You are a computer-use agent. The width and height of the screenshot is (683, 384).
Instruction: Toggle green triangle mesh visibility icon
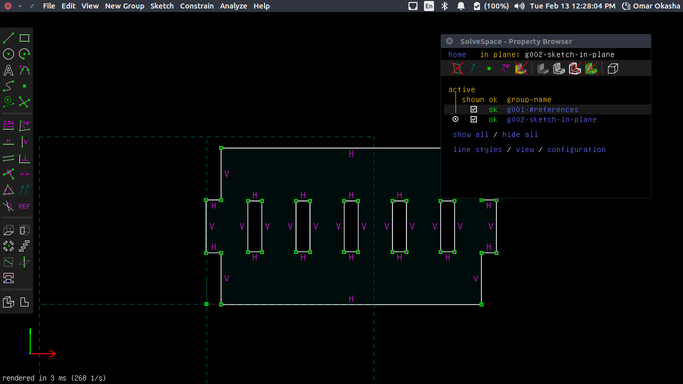click(x=591, y=68)
